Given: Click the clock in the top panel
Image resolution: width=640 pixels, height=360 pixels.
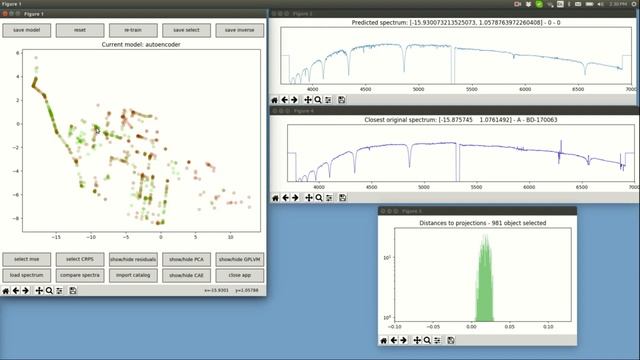Looking at the screenshot, I should [x=618, y=4].
